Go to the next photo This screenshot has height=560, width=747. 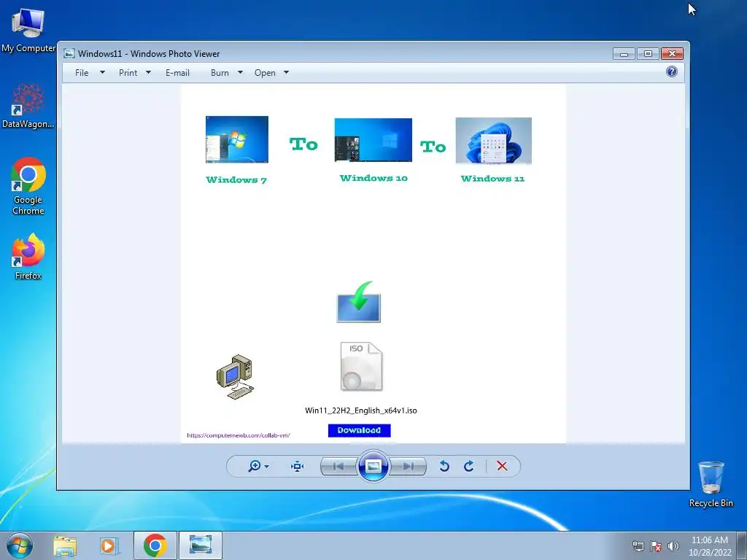point(409,466)
